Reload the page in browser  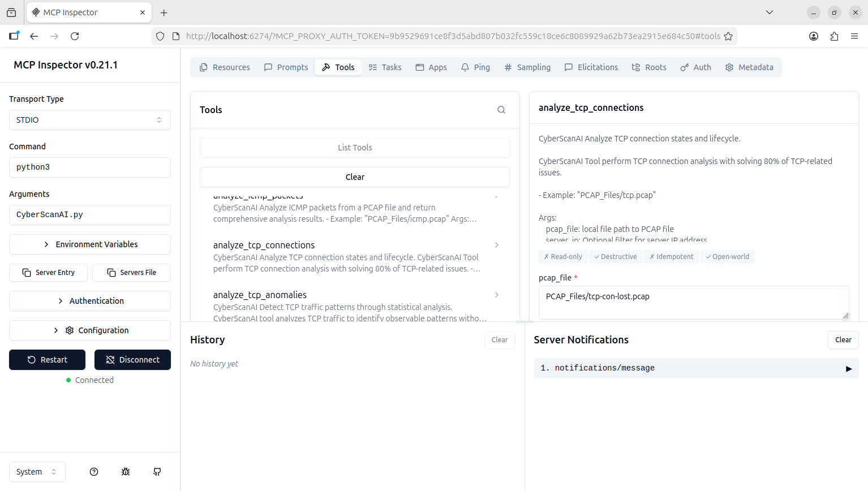[75, 36]
